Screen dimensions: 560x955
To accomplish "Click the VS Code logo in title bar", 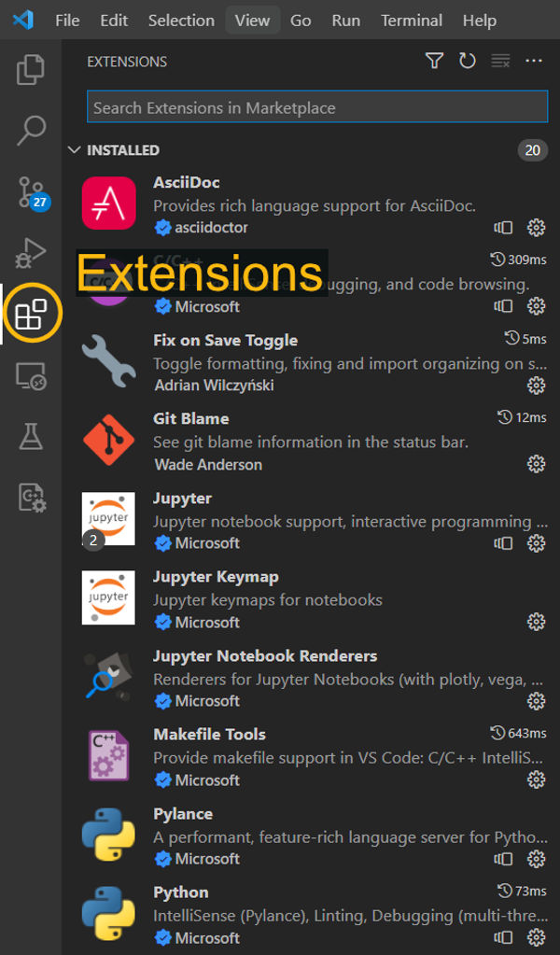I will tap(22, 21).
